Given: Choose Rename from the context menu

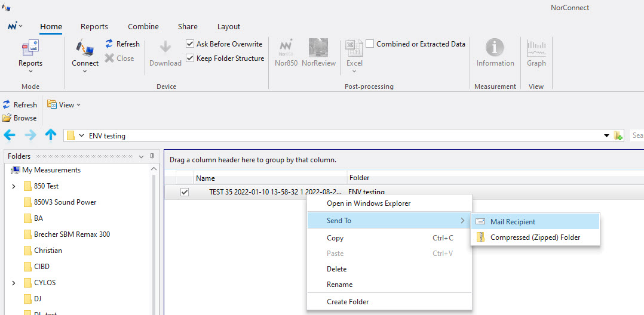Looking at the screenshot, I should click(x=390, y=285).
